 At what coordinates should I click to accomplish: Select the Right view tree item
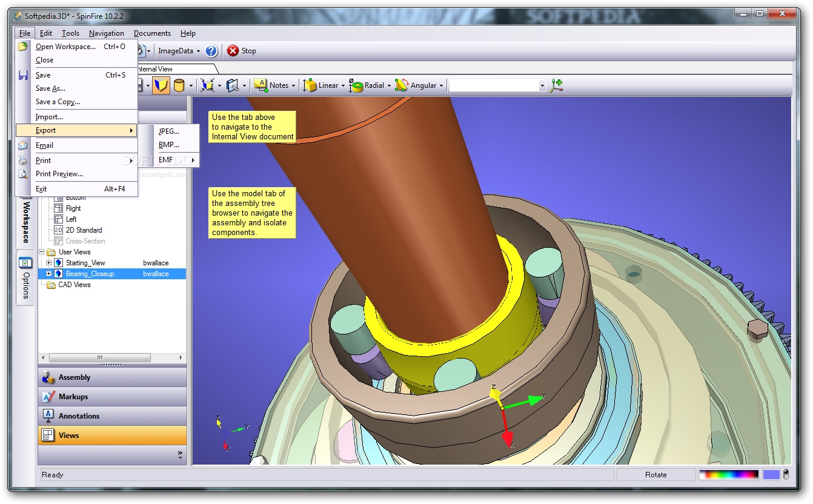73,208
